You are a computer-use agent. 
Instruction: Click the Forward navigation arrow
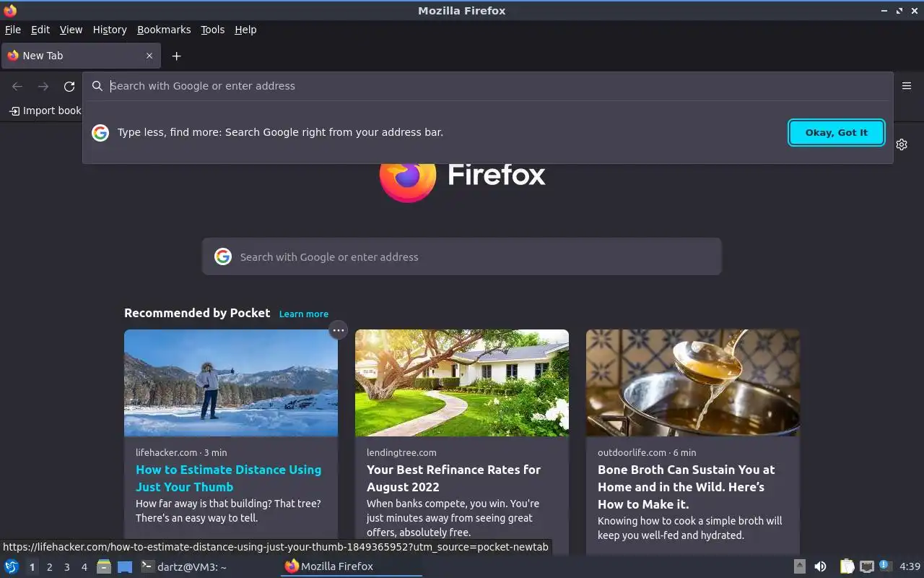[43, 87]
